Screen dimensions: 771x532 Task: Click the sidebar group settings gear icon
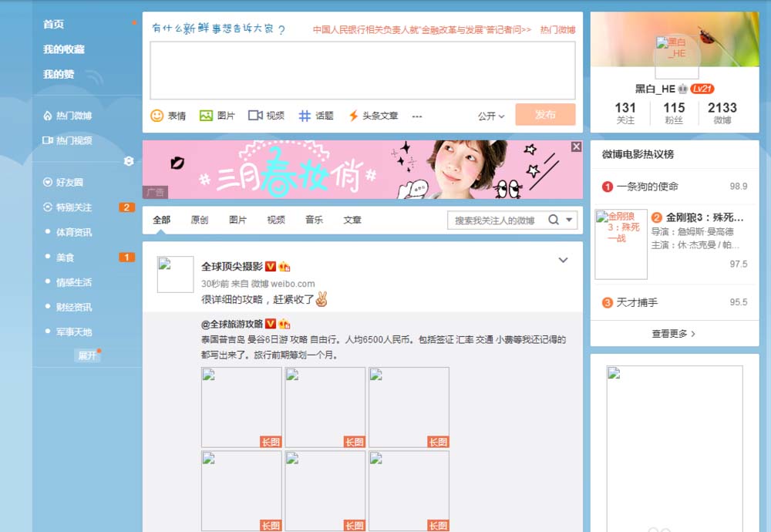point(129,161)
